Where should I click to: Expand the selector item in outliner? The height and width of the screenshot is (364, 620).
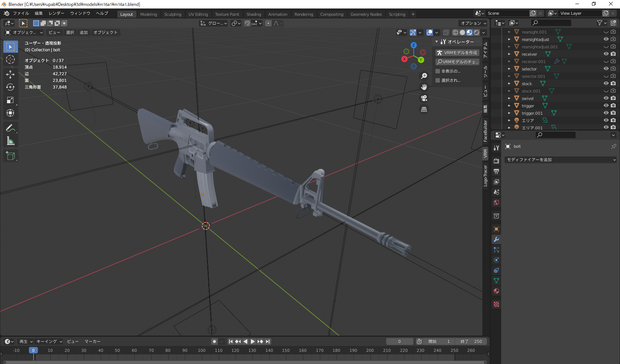[x=509, y=69]
